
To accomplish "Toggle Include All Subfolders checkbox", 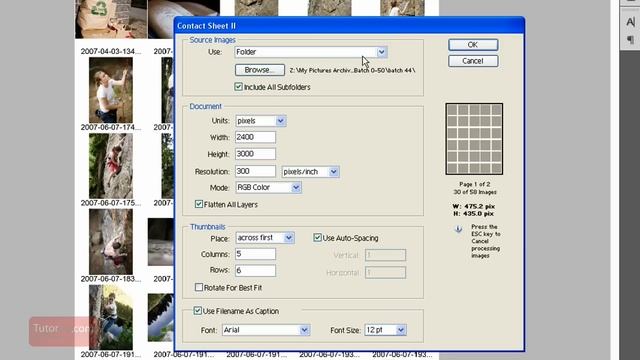I will point(239,87).
